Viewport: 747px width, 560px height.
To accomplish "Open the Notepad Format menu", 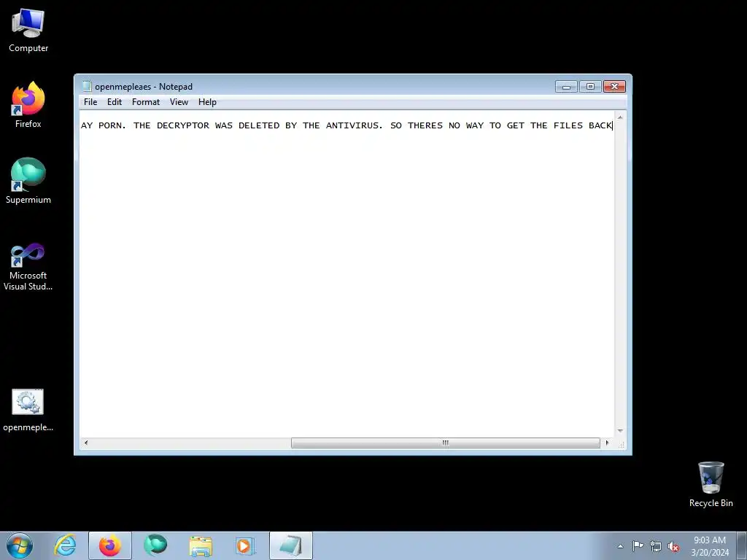I will pos(146,102).
